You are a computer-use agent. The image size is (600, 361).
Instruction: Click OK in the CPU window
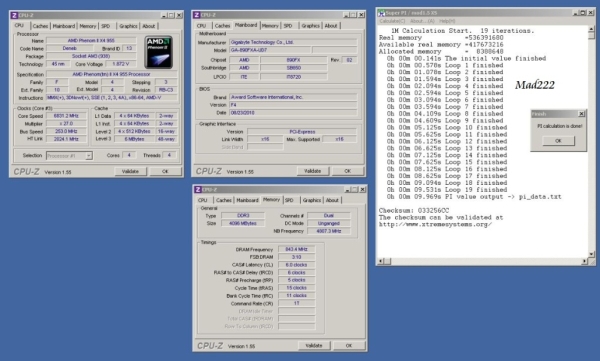pos(165,172)
